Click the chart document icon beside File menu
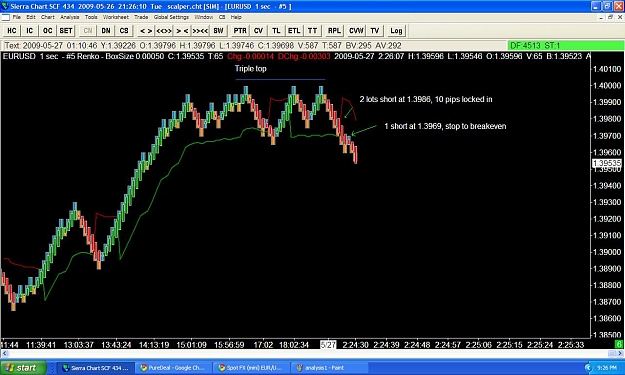Viewport: 625px width, 375px height. pyautogui.click(x=5, y=17)
